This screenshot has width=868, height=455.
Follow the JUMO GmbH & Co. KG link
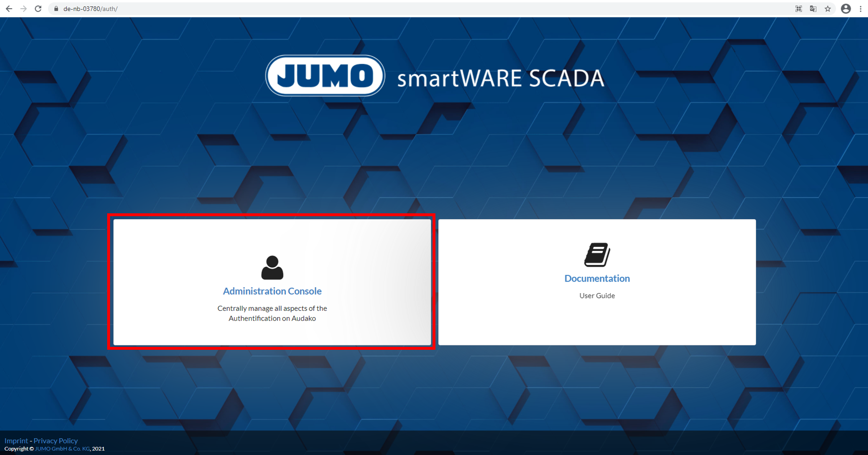62,449
